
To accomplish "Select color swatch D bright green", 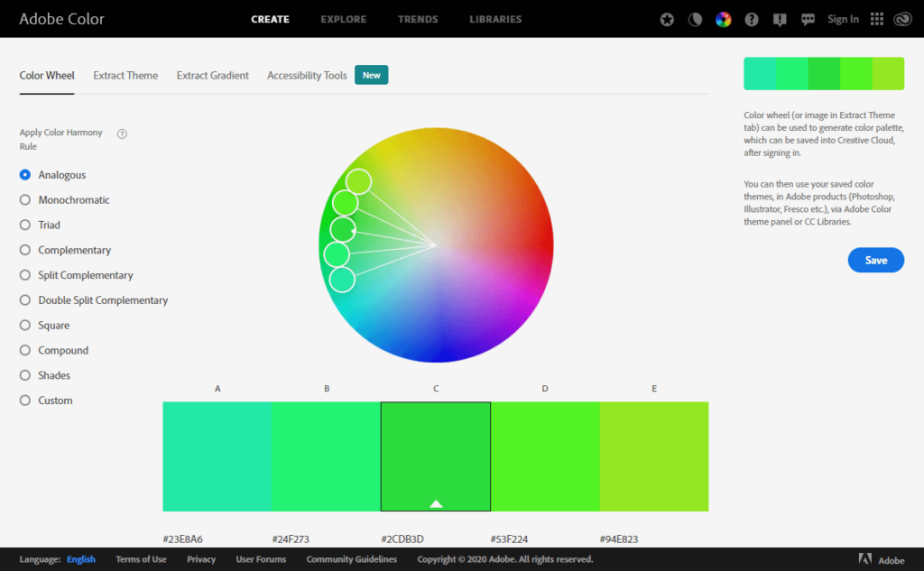I will [545, 456].
